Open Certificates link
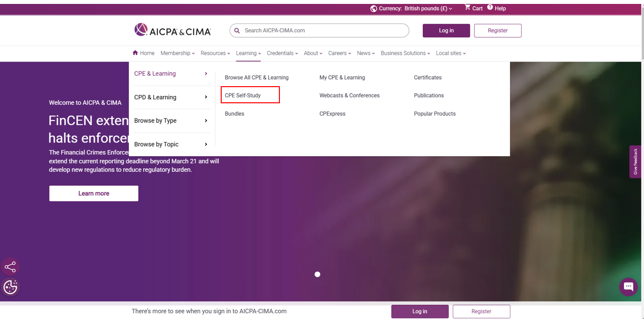Screen dimensions: 644x326 tap(428, 77)
